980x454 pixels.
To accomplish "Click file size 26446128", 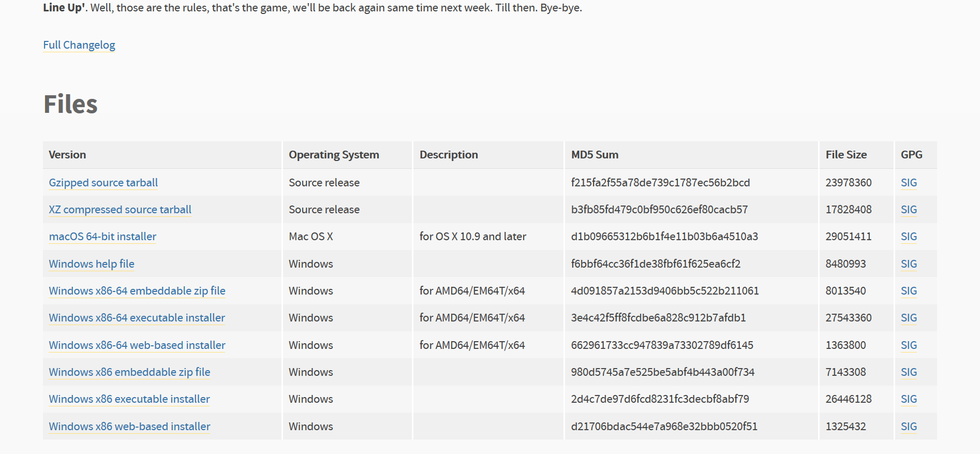I will pos(849,399).
